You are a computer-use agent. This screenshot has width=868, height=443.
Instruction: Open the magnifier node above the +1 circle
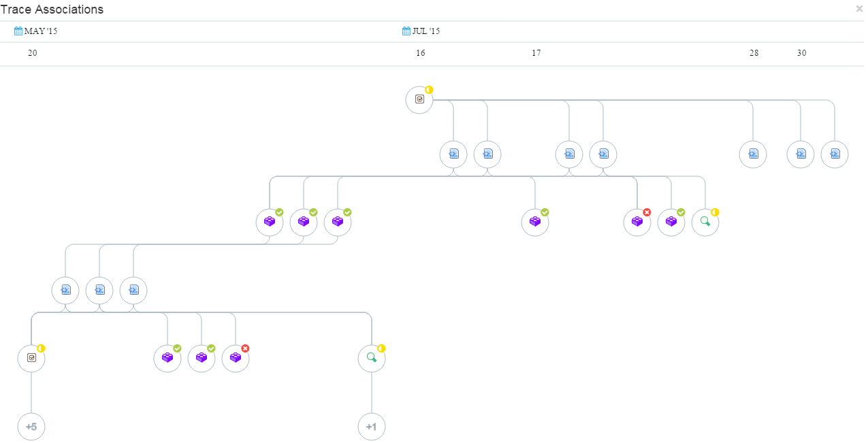(372, 358)
